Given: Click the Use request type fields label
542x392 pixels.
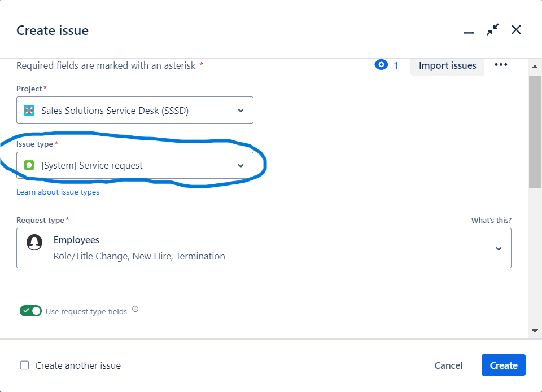Looking at the screenshot, I should pyautogui.click(x=86, y=311).
